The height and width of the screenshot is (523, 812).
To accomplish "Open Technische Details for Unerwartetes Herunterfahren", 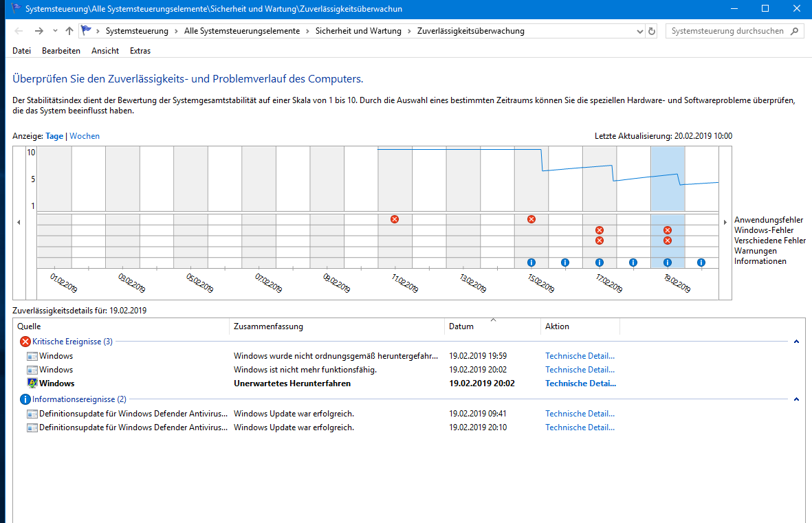I will (x=580, y=383).
